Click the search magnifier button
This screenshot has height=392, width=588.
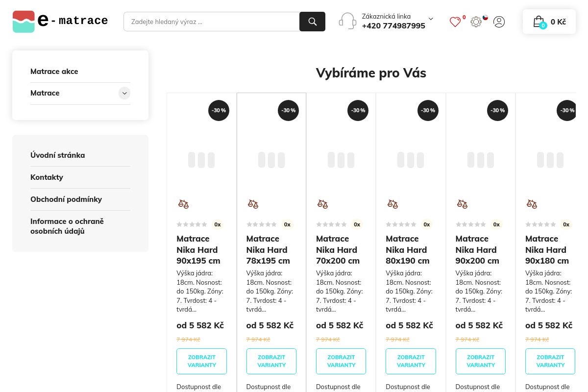coord(312,22)
